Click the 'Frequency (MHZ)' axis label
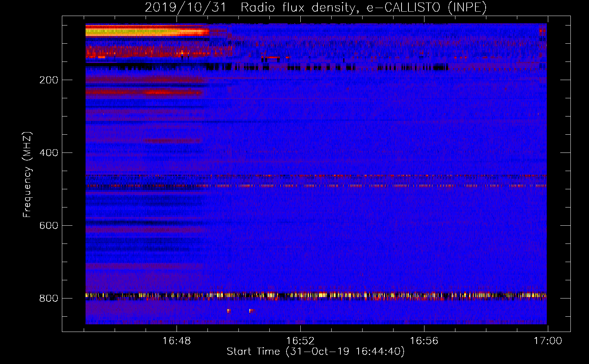Screen dimensions: 589x364 point(27,175)
